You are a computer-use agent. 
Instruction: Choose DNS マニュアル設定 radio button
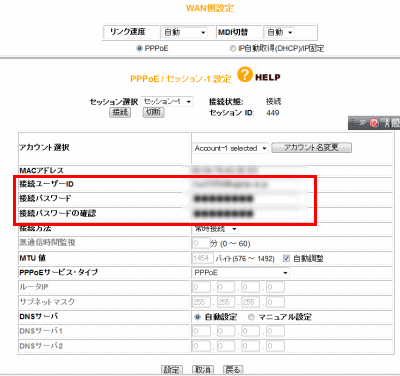(251, 317)
